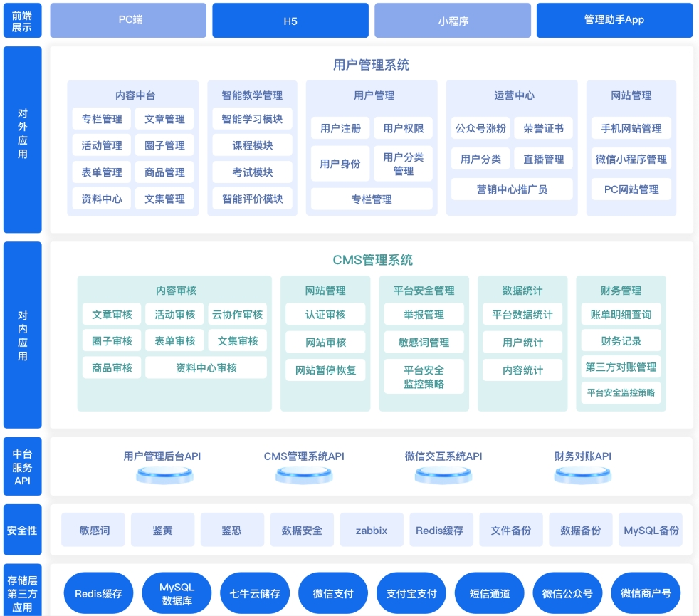
Task: Select 营销中心推广员 in 运营中心
Action: pos(512,189)
